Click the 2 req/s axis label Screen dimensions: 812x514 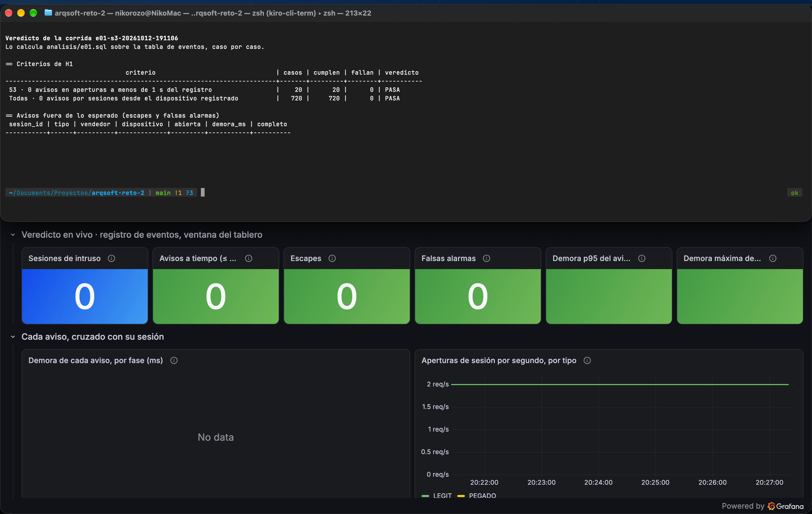pos(438,384)
